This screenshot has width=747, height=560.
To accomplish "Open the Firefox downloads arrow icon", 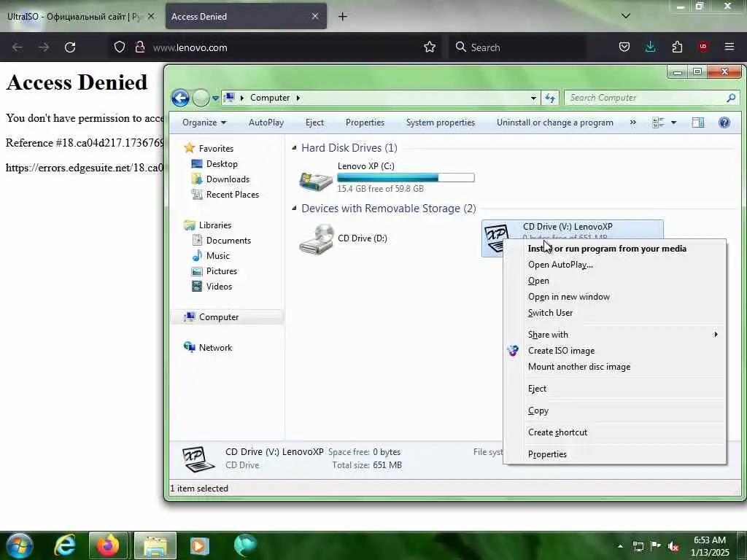I will point(650,47).
